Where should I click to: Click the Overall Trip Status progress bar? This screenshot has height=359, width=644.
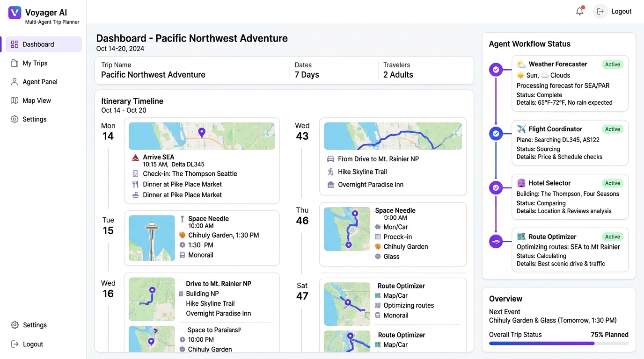(559, 344)
